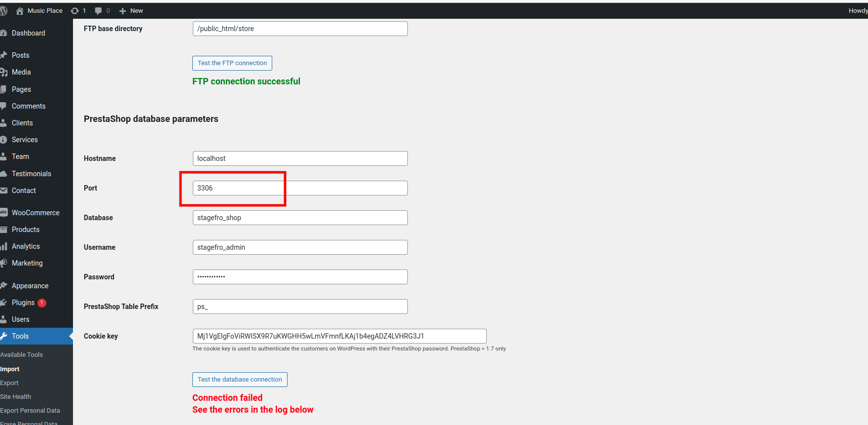Open the Users menu item

click(21, 319)
